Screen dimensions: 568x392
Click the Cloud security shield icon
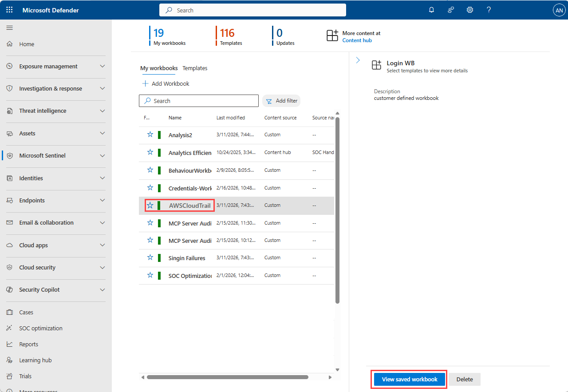point(9,267)
